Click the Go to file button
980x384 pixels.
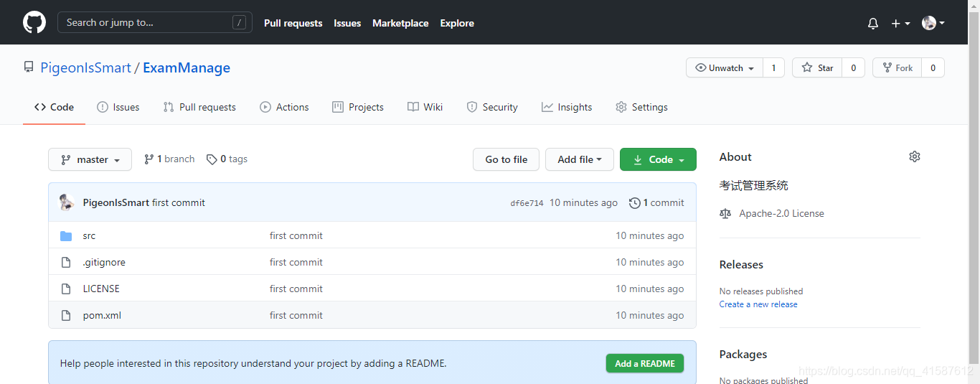(506, 159)
